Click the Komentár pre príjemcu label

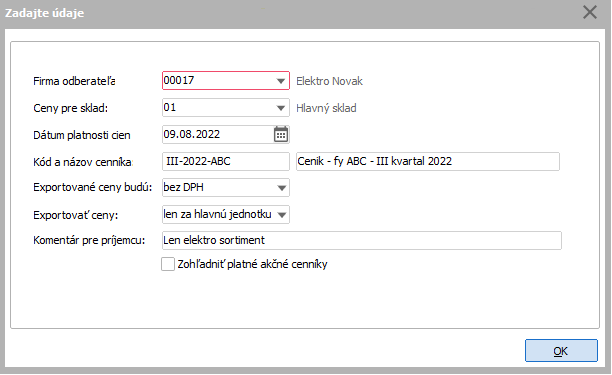click(89, 240)
